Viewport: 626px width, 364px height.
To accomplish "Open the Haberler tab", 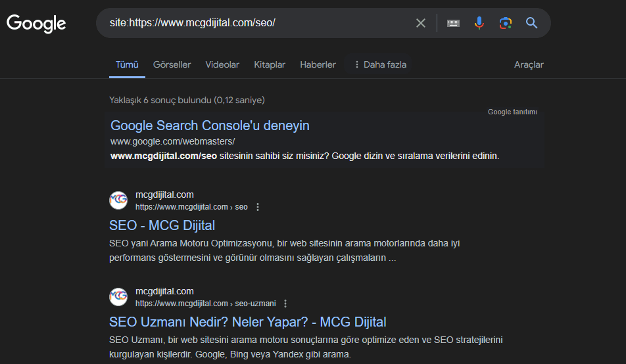I will pos(318,64).
